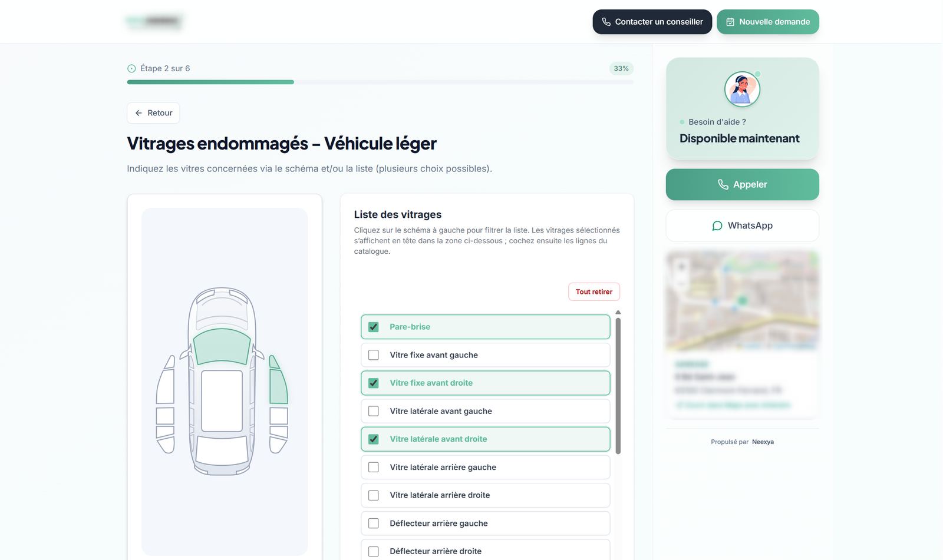
Task: Click the phone icon in Contacter un conseiller
Action: [x=606, y=22]
